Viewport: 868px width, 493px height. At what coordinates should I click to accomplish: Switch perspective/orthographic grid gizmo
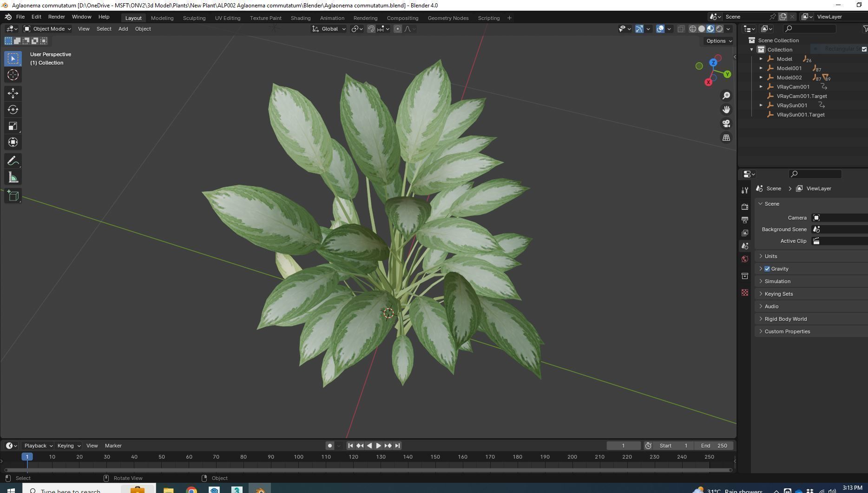coord(726,137)
